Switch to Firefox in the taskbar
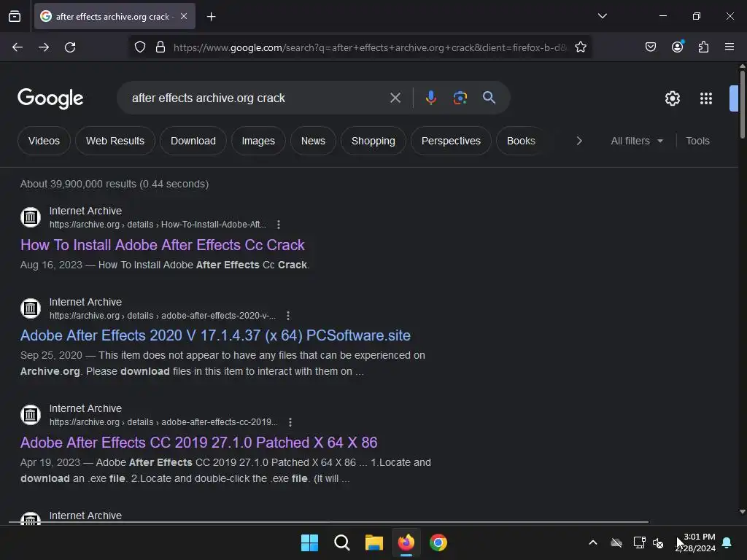The height and width of the screenshot is (560, 747). (x=406, y=542)
